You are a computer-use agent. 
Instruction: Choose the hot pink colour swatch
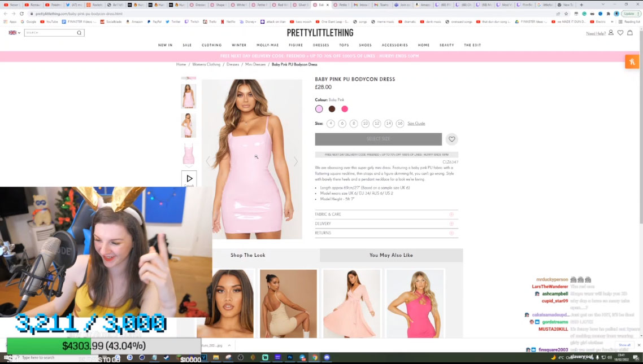pos(345,109)
